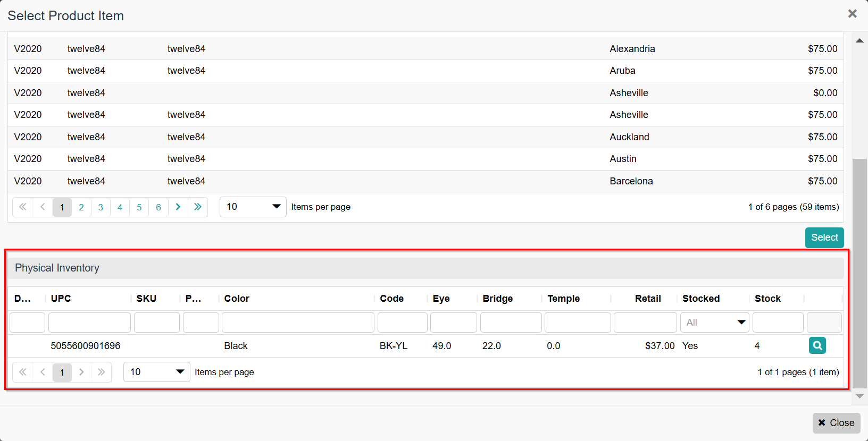This screenshot has width=868, height=441.
Task: Click the Close button at bottom
Action: [836, 423]
